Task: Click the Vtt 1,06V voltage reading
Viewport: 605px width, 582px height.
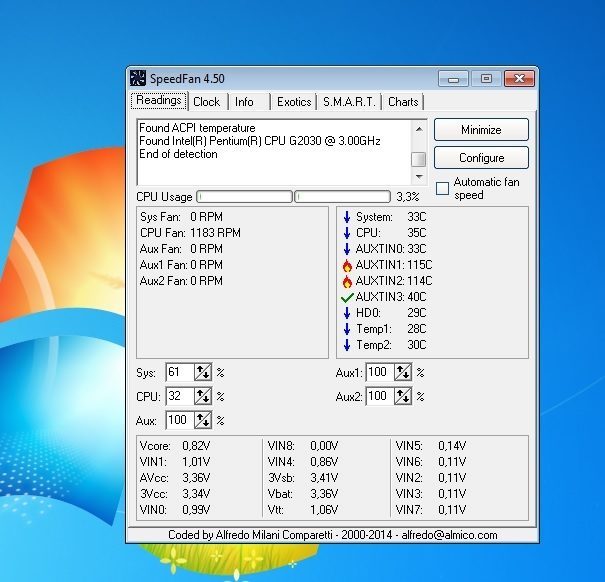Action: (x=303, y=510)
